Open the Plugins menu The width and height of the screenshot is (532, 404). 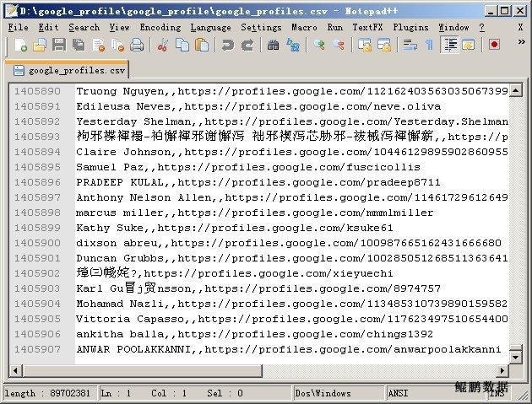[410, 27]
